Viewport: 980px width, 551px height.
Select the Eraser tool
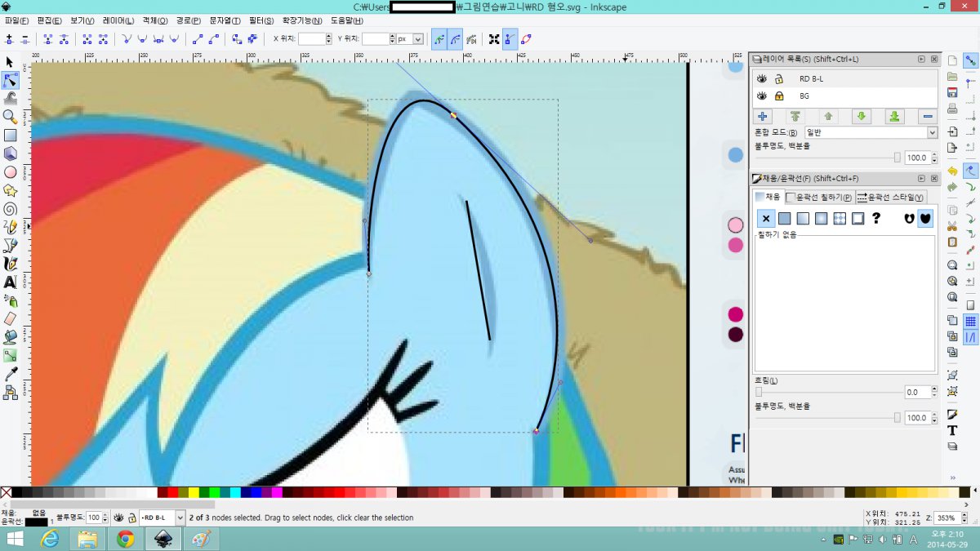coord(10,319)
